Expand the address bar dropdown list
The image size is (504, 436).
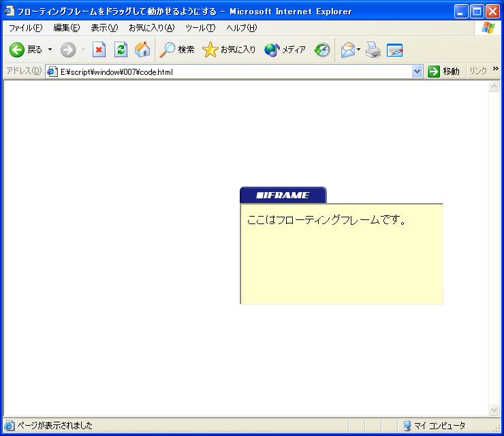pyautogui.click(x=417, y=72)
